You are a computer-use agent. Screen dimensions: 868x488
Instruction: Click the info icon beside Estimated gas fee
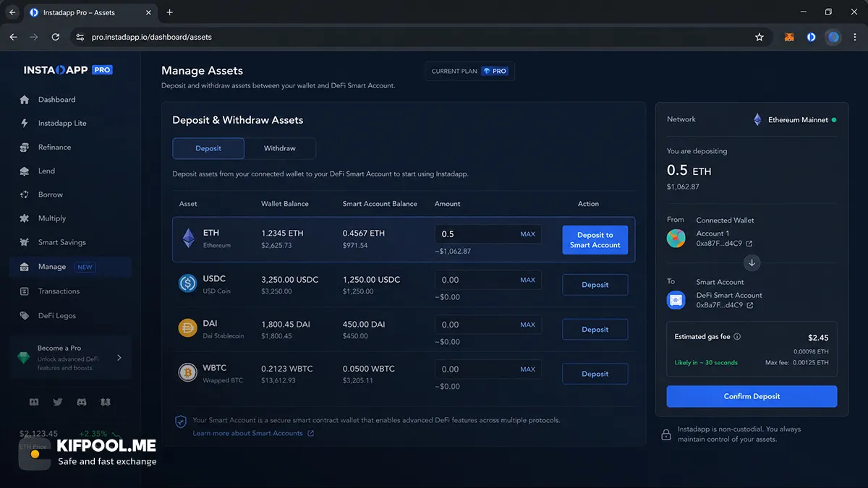pos(737,337)
